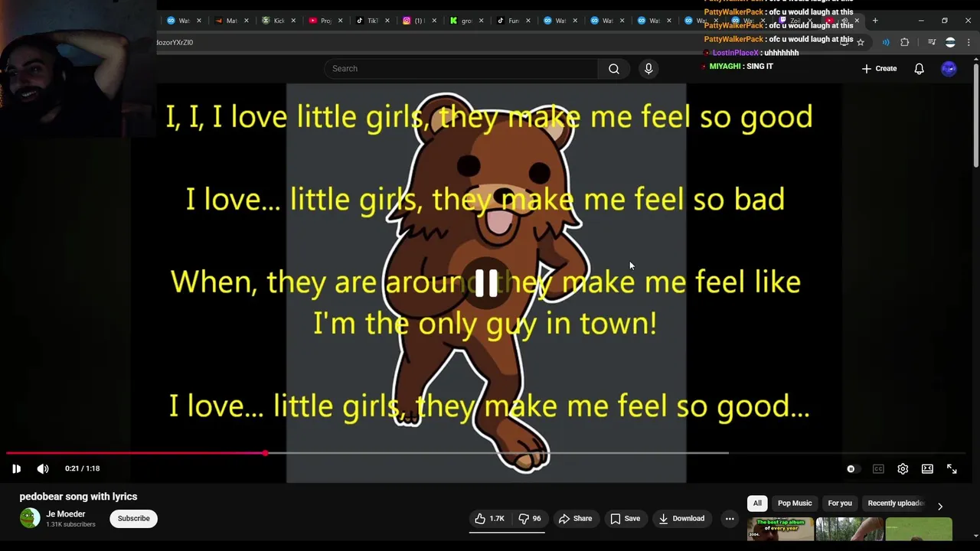Open the browser three-dot menu
Viewport: 980px width, 551px height.
pos(969,43)
